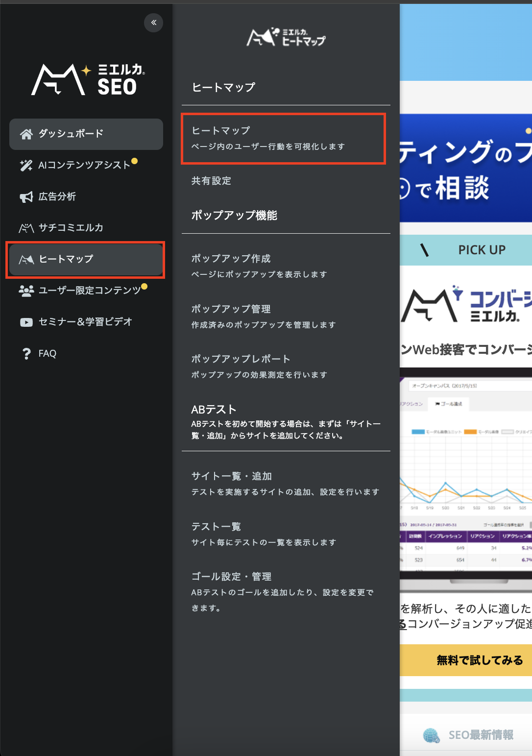This screenshot has height=756, width=532.
Task: Click the ミエルカ SEO logo
Action: [x=88, y=79]
